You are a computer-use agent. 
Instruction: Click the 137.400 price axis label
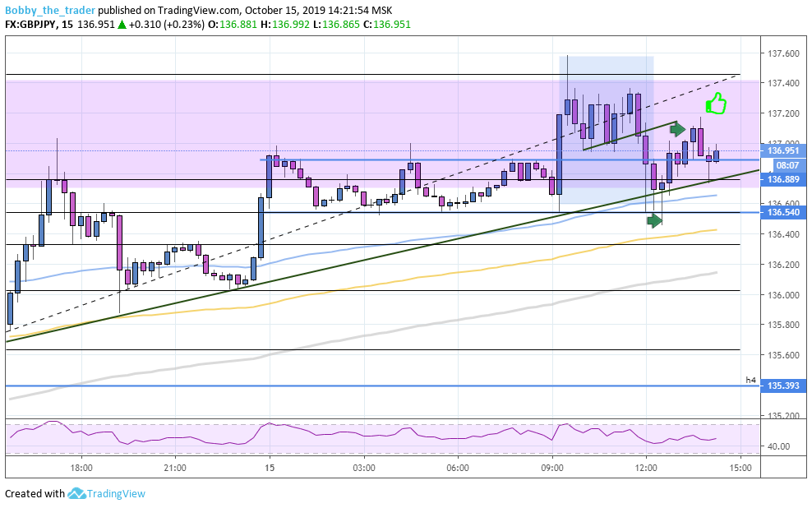[x=783, y=83]
